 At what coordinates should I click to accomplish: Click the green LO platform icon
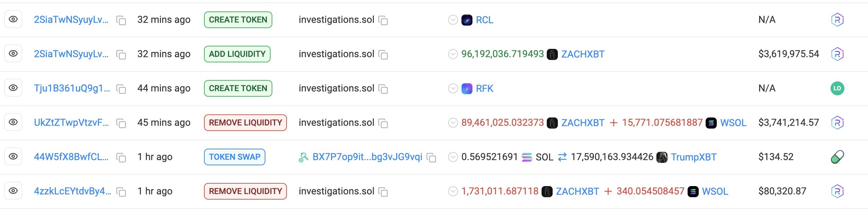(x=837, y=88)
